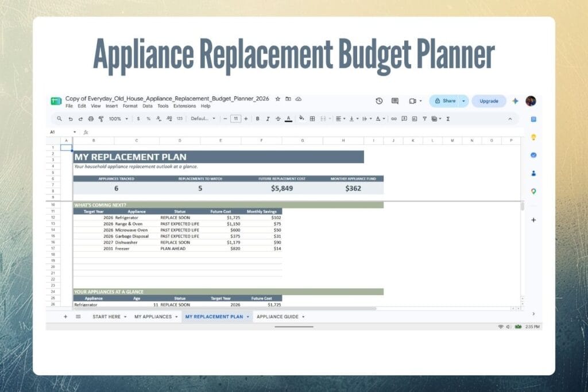Search the menus with magnifier icon

(x=59, y=119)
